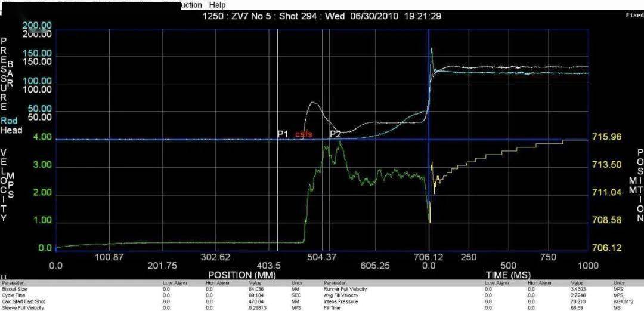The height and width of the screenshot is (311, 644).
Task: Click the Cycle Time value 89.184
Action: click(x=255, y=295)
